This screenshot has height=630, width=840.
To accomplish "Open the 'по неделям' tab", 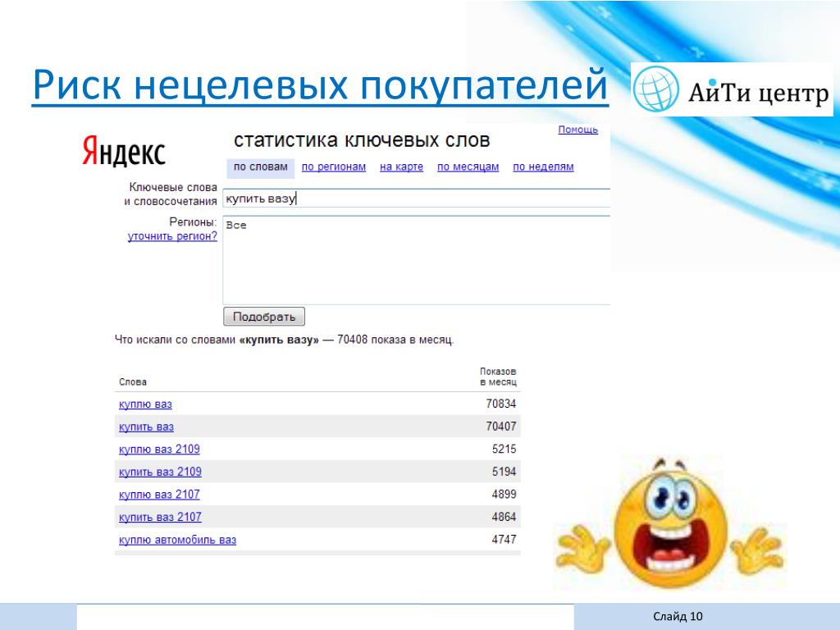I will point(543,167).
